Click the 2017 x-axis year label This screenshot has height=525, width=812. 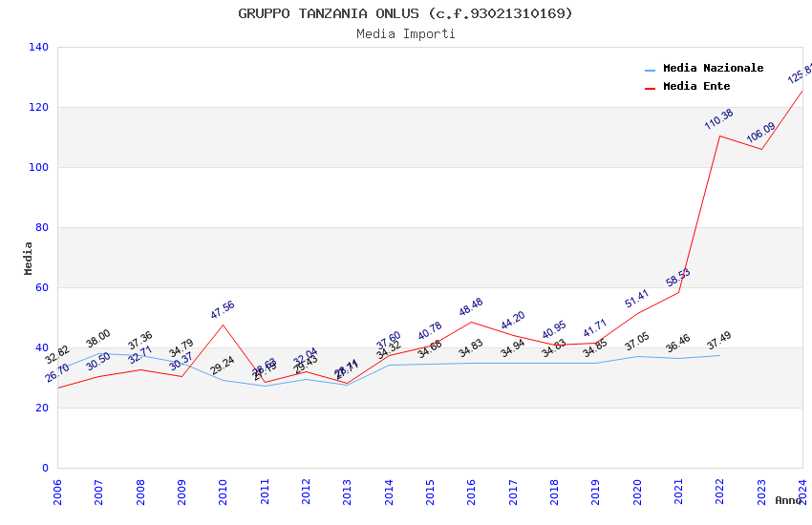pyautogui.click(x=513, y=492)
